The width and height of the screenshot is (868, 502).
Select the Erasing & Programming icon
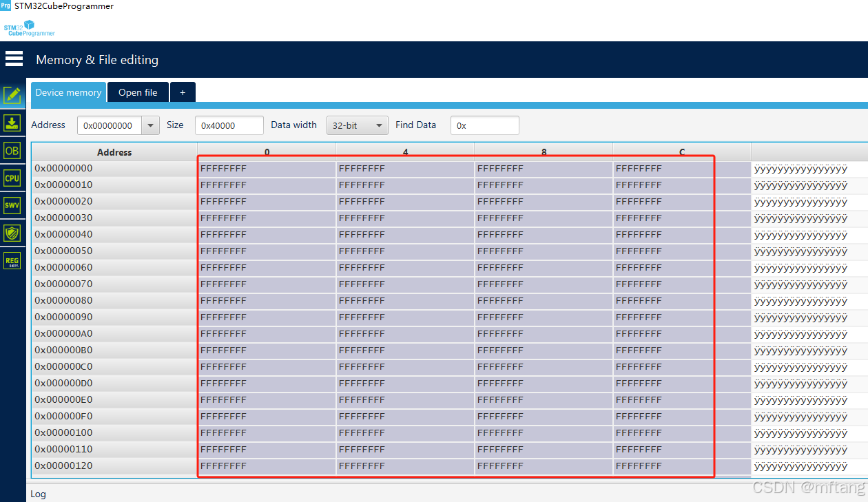point(12,123)
